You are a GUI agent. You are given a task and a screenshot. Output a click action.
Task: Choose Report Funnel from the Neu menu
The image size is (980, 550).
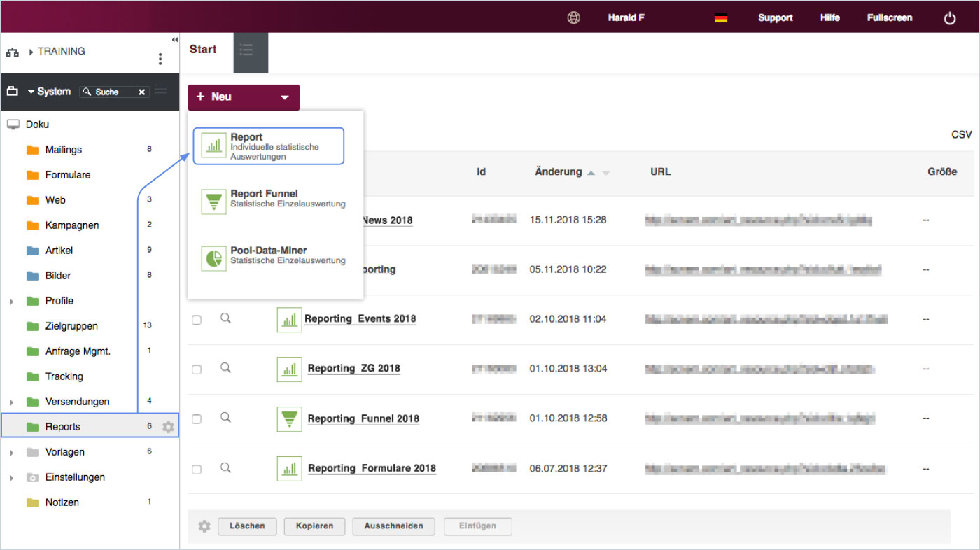coord(274,199)
